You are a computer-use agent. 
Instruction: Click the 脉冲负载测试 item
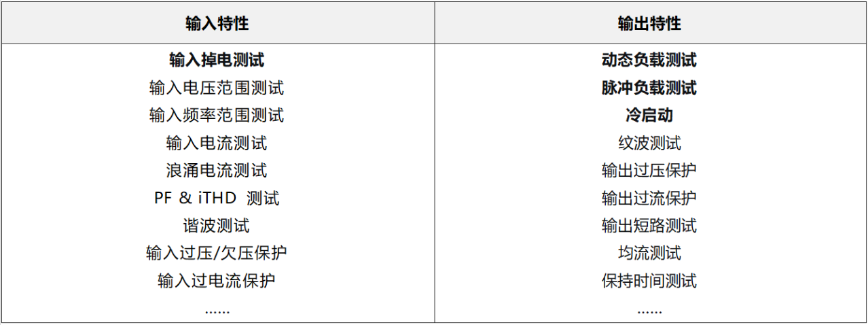649,88
